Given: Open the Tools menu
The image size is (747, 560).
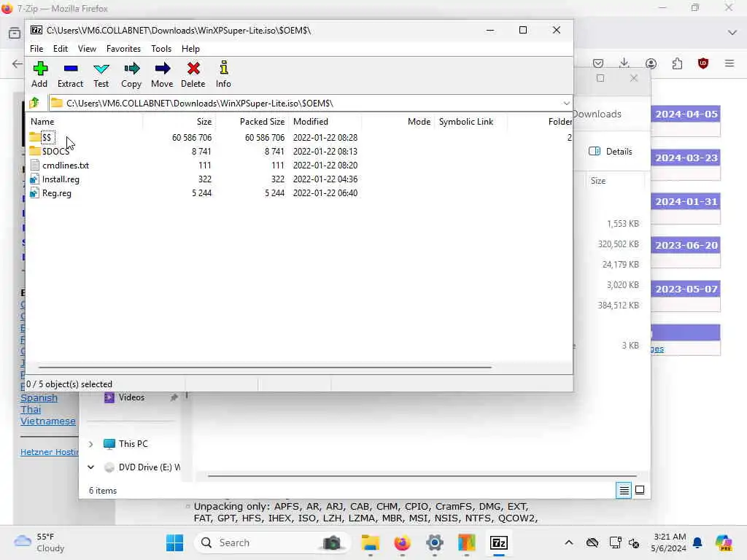Looking at the screenshot, I should tap(161, 49).
